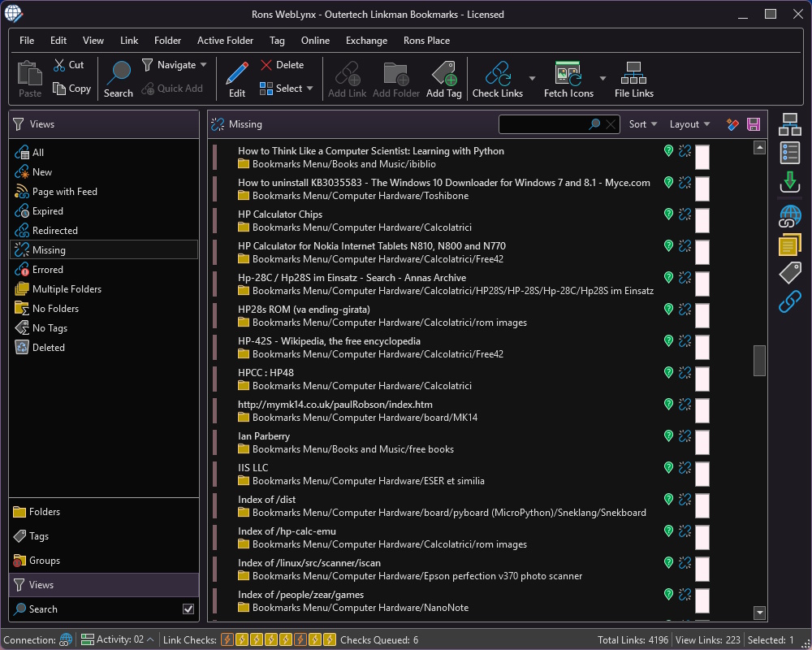Open File Links tool
The image size is (812, 650).
click(x=634, y=79)
